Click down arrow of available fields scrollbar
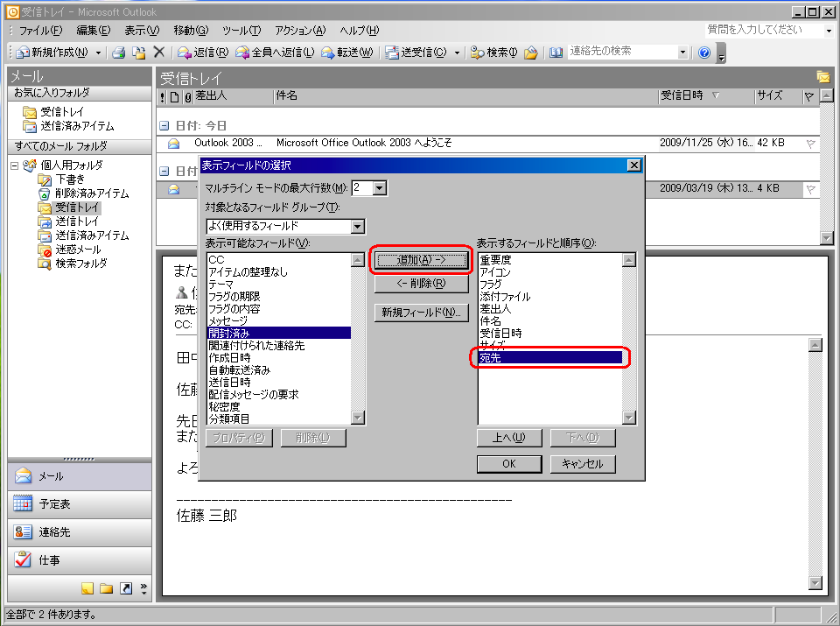The height and width of the screenshot is (626, 840). 358,418
